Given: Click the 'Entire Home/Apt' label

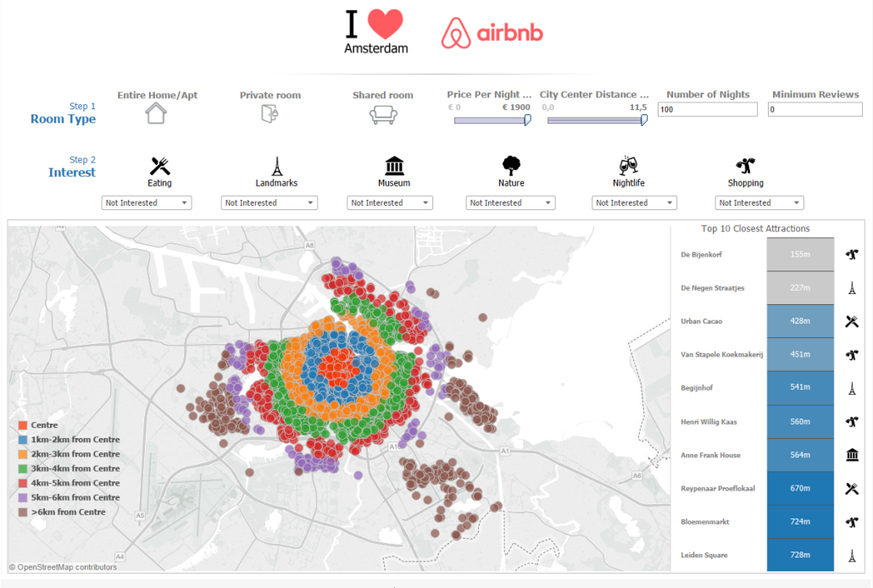Looking at the screenshot, I should [x=158, y=95].
